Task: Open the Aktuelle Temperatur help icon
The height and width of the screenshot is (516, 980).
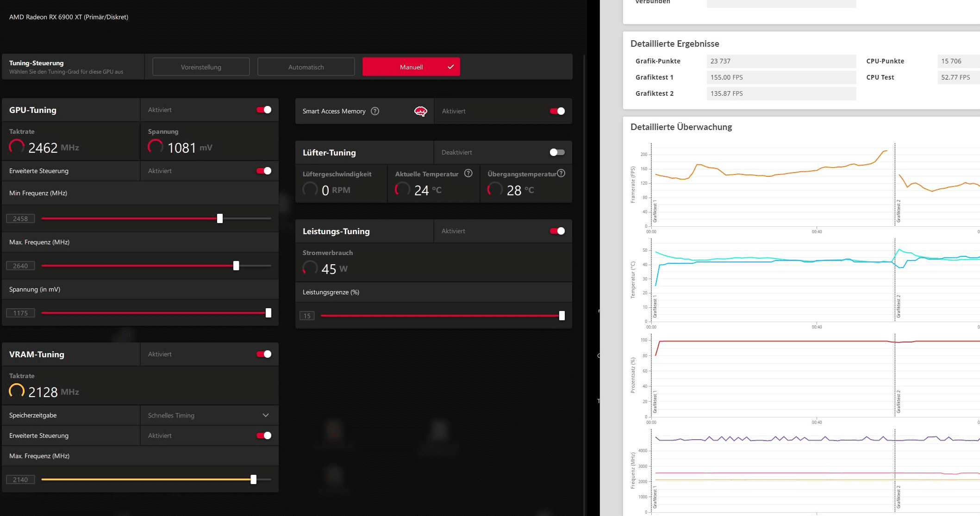Action: (x=468, y=173)
